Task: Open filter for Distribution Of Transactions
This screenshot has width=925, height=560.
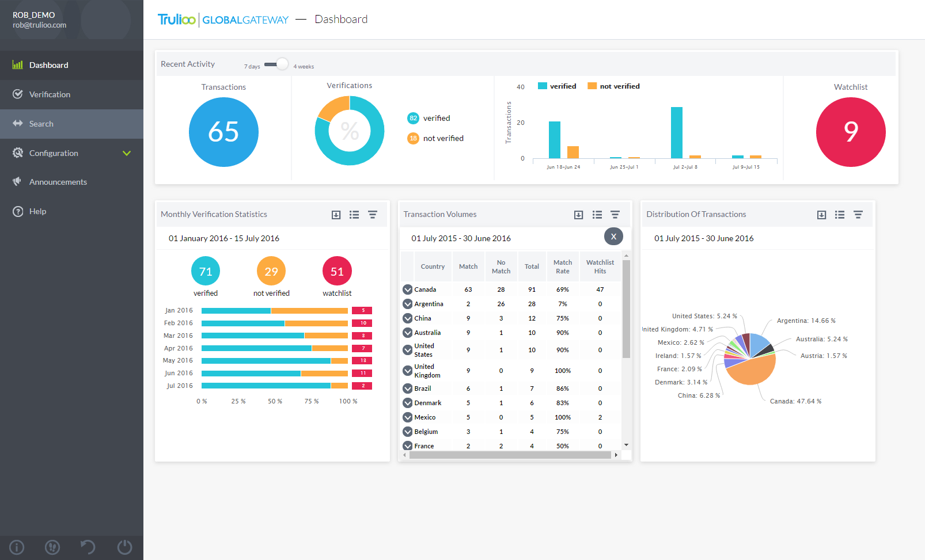Action: 858,215
